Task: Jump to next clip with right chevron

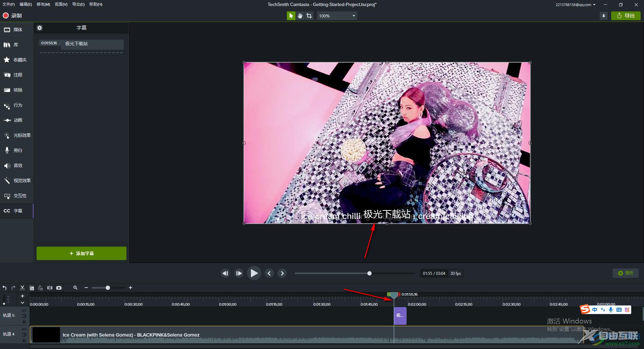Action: click(282, 273)
